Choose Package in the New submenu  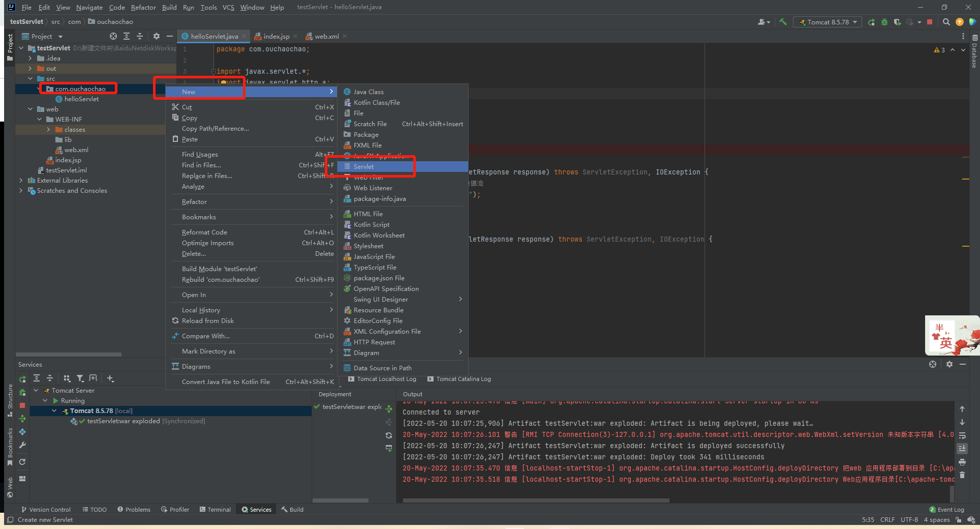[403, 134]
